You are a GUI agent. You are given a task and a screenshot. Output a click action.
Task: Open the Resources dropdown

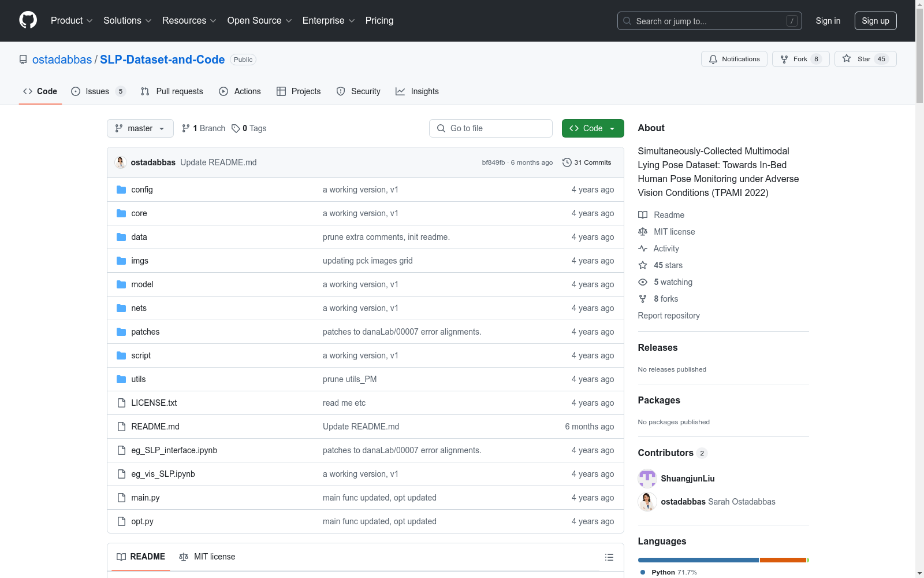[x=189, y=21]
